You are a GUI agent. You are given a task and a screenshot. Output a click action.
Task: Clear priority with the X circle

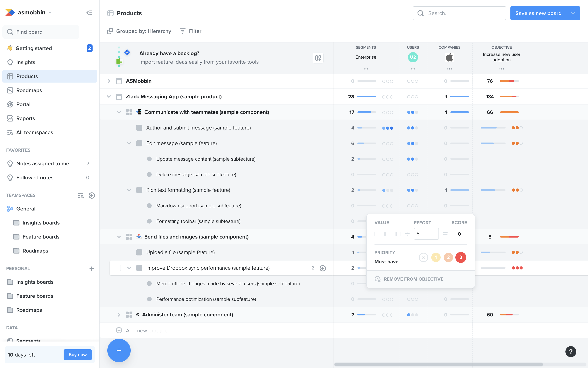coord(423,257)
